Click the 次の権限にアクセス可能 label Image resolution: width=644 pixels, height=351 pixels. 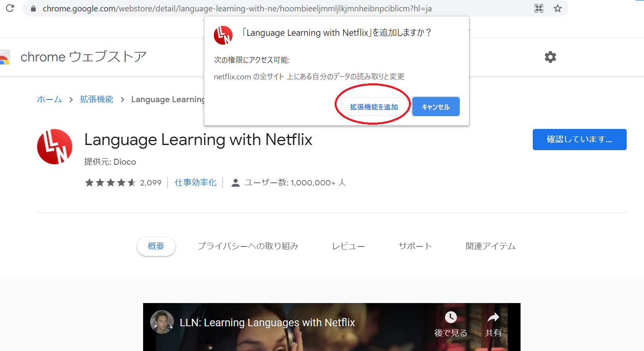(x=252, y=60)
